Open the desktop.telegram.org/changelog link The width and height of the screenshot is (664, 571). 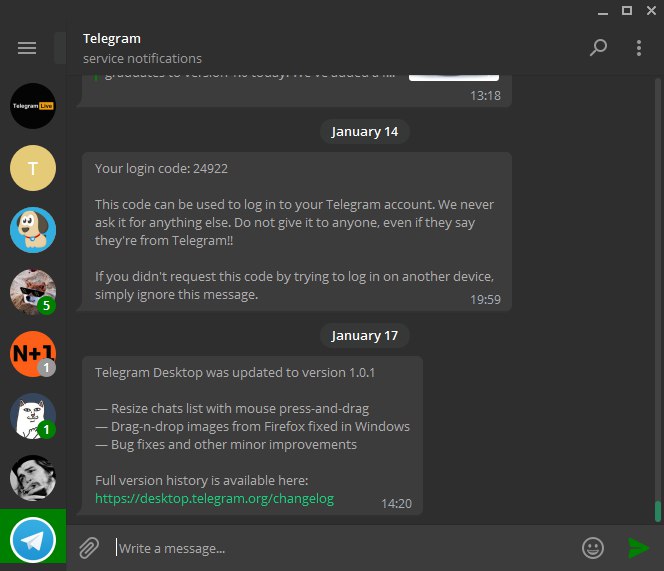pos(214,499)
